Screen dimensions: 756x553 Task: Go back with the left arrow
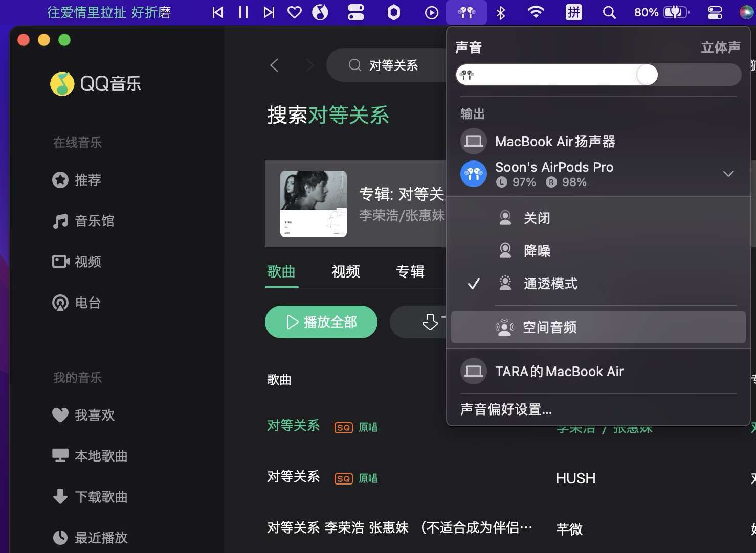pyautogui.click(x=275, y=65)
